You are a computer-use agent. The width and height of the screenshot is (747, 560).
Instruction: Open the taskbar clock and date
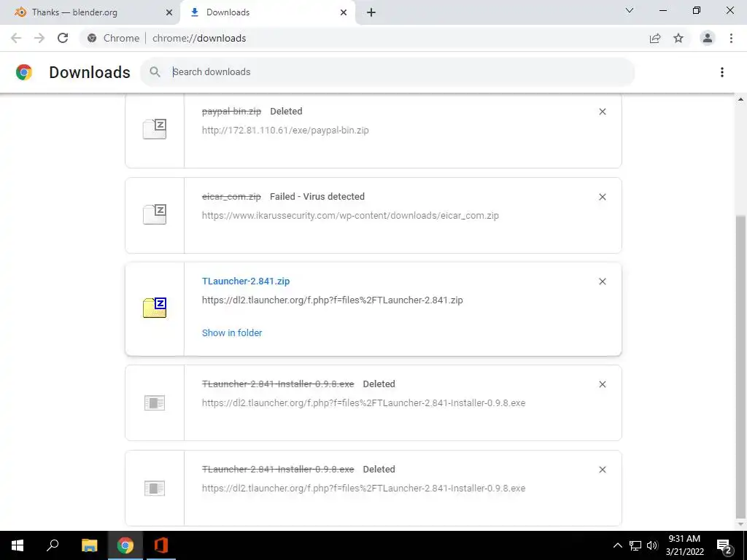(684, 545)
